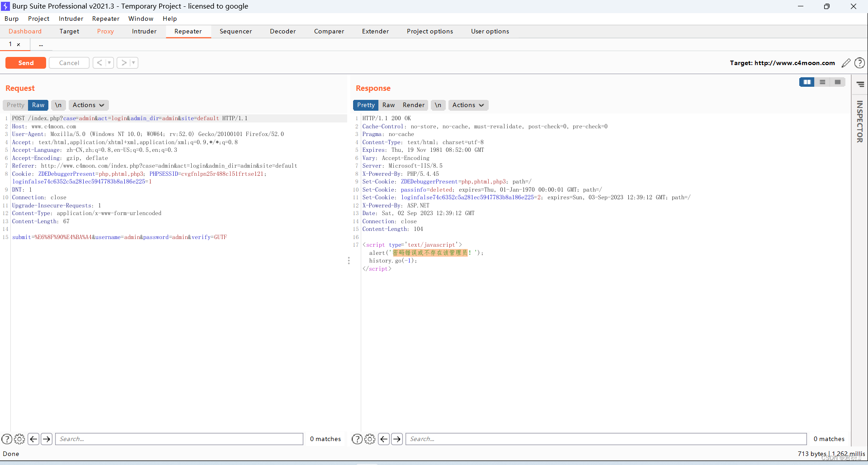Open the Intruder menu in menu bar
Image resolution: width=868 pixels, height=465 pixels.
[71, 19]
